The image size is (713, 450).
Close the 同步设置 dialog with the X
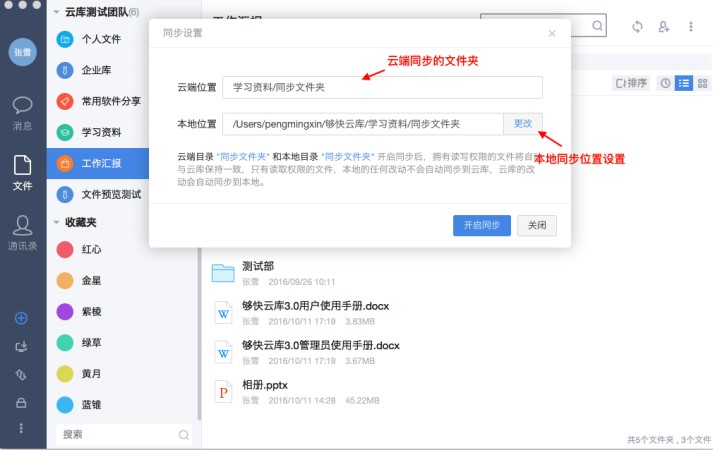pos(552,34)
